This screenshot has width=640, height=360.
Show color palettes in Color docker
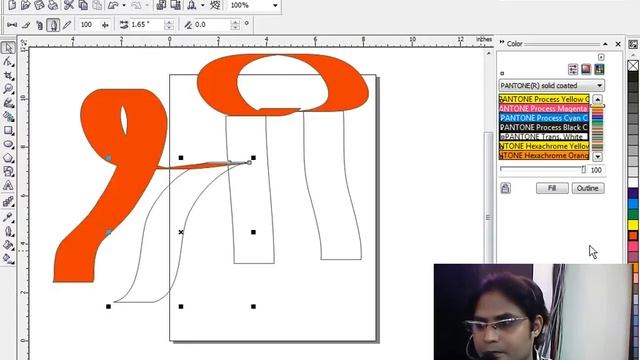point(599,69)
